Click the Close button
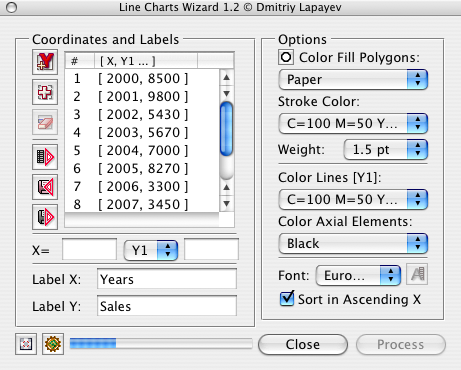The image size is (461, 370). pyautogui.click(x=303, y=345)
